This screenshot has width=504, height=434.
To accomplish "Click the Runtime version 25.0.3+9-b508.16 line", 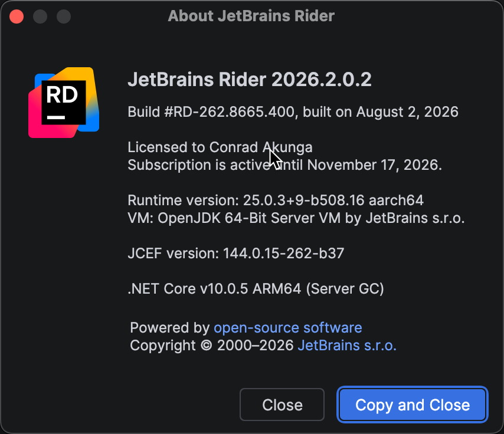I will click(276, 200).
